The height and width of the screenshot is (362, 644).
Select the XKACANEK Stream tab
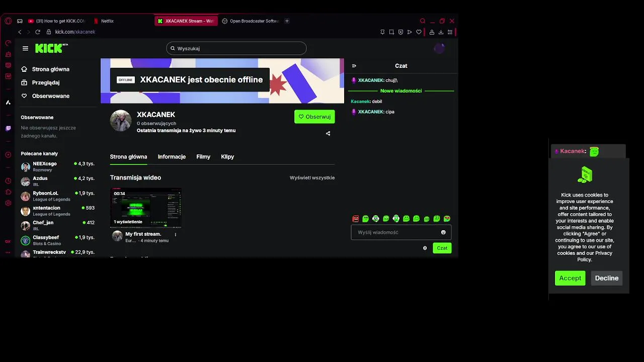pos(186,21)
